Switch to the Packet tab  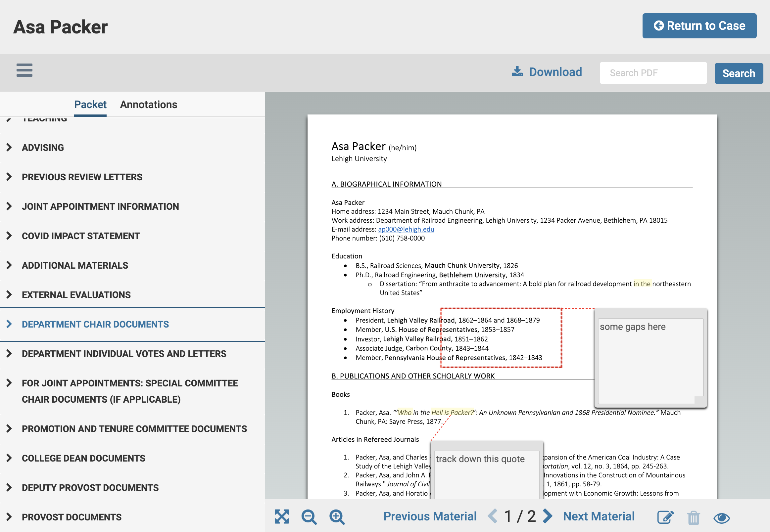point(90,105)
